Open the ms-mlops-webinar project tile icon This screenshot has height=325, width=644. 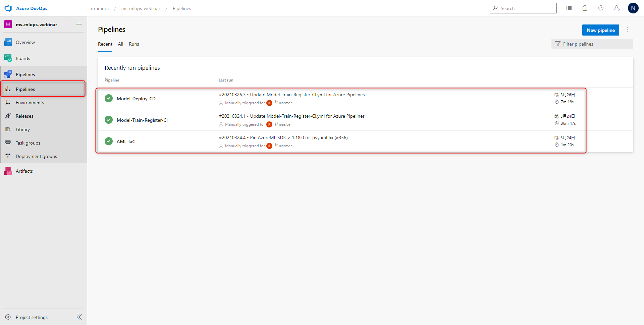(x=8, y=24)
